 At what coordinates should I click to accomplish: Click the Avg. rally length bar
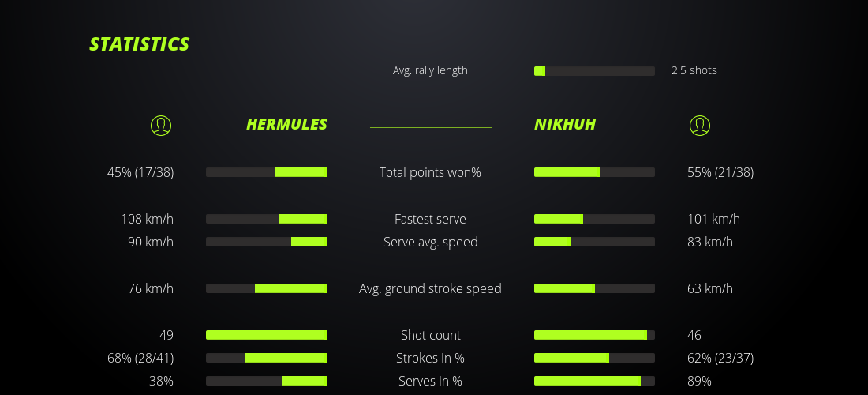pos(594,71)
